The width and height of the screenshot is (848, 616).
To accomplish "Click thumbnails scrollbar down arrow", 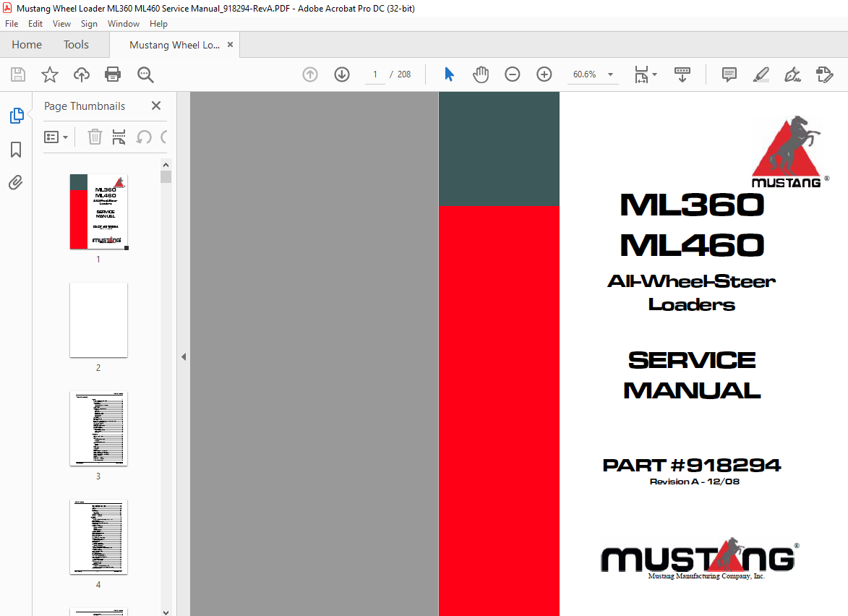I will tap(166, 612).
